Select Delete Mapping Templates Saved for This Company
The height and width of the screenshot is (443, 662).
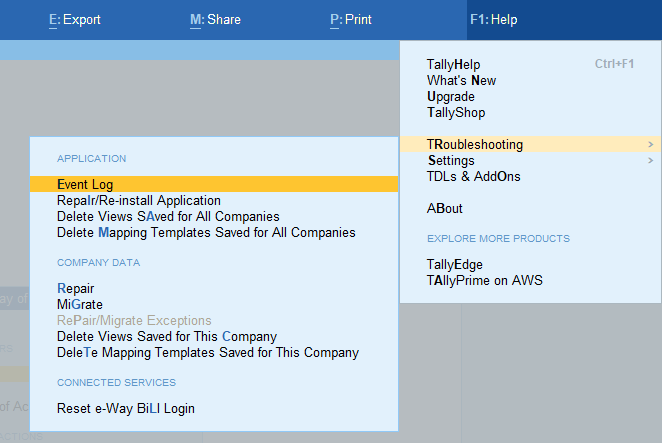click(x=208, y=353)
